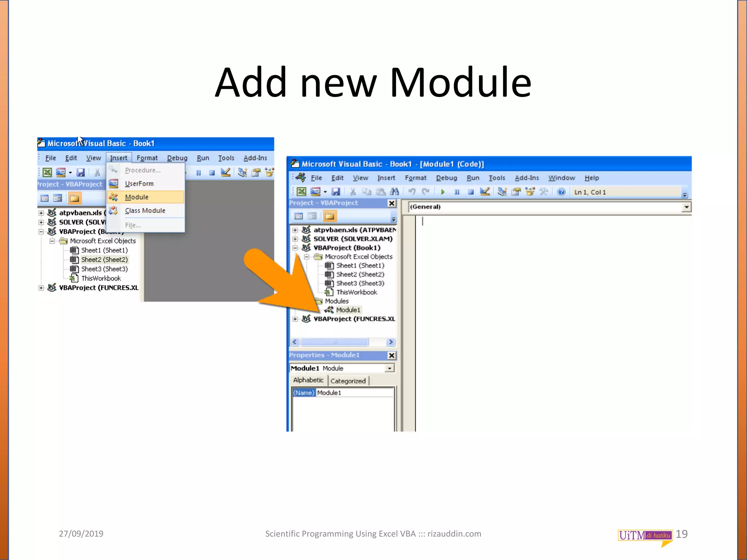
Task: Click the Break pause icon in right window
Action: 457,192
